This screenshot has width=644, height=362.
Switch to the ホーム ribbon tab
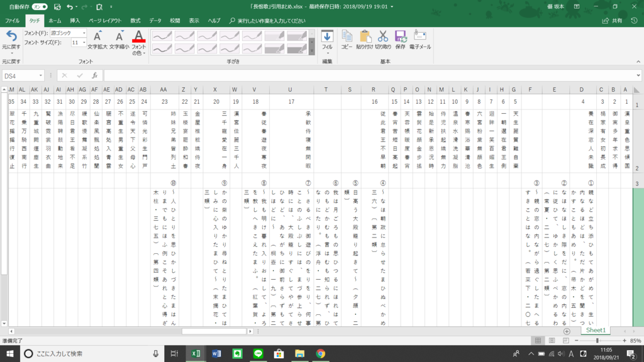(x=55, y=21)
